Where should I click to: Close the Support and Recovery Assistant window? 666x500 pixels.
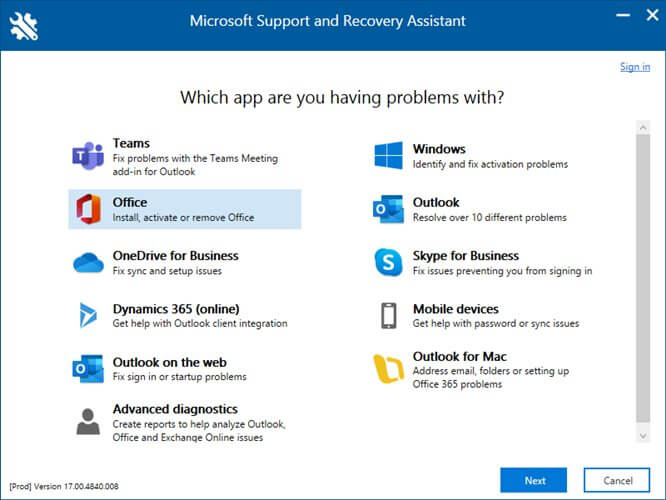coord(652,16)
